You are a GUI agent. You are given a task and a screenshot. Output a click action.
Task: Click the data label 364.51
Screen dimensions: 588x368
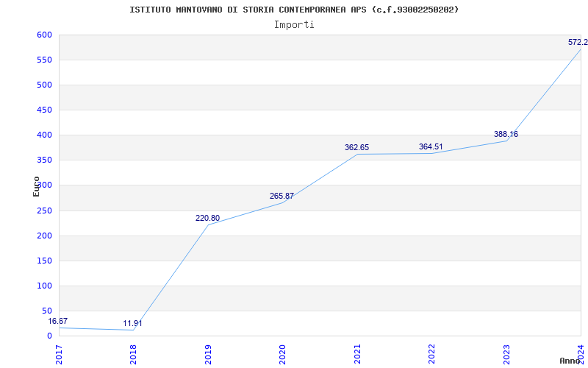click(x=431, y=146)
